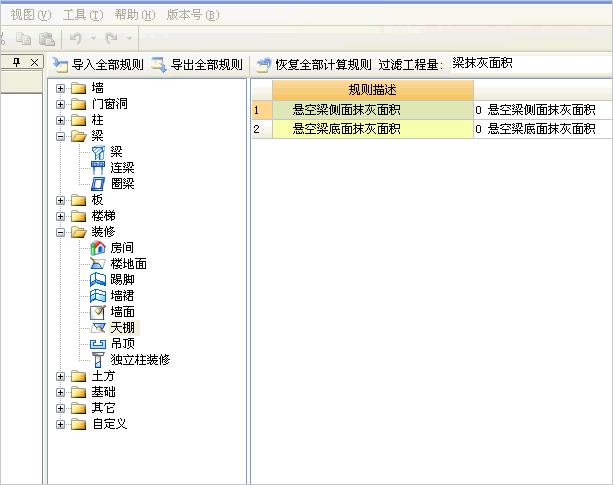
Task: Click the copy icon in toolbar
Action: [x=24, y=39]
